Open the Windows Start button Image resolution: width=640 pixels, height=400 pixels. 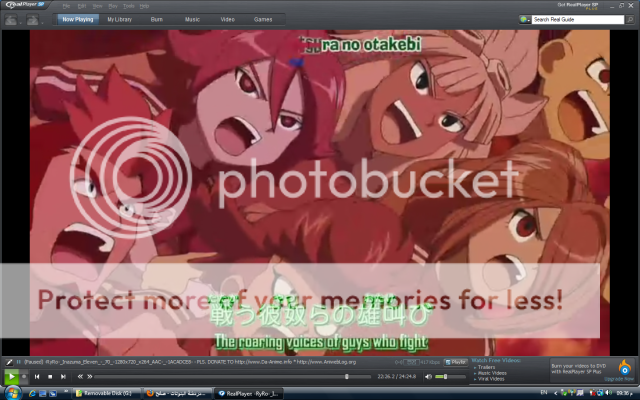click(x=12, y=393)
